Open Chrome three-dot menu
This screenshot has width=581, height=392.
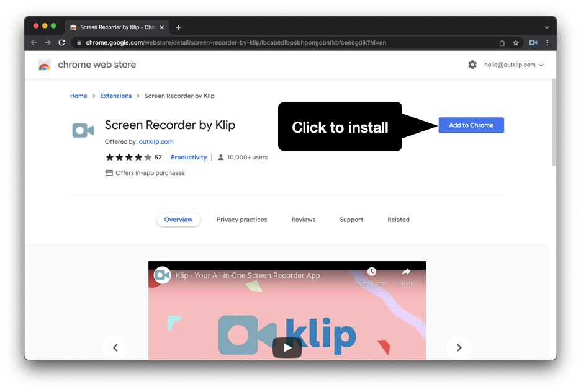(x=547, y=43)
